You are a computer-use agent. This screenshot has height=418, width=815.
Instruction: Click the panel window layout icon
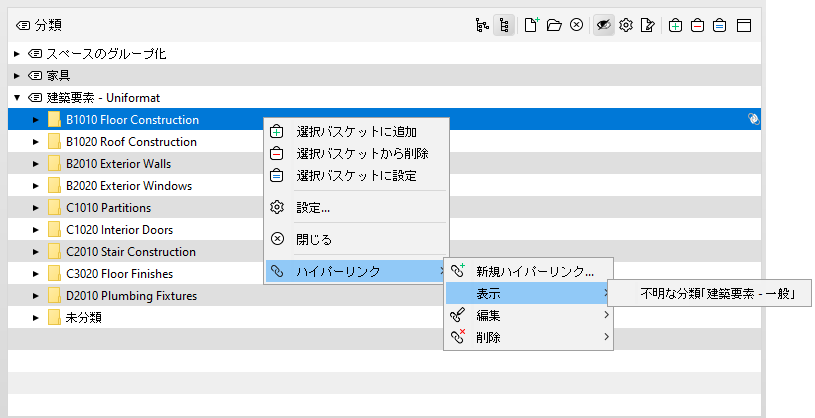[x=744, y=25]
